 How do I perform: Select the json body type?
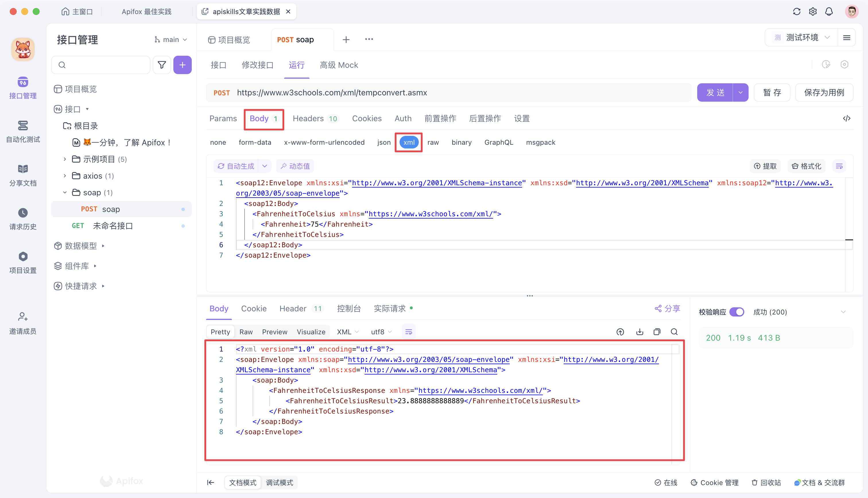point(384,142)
